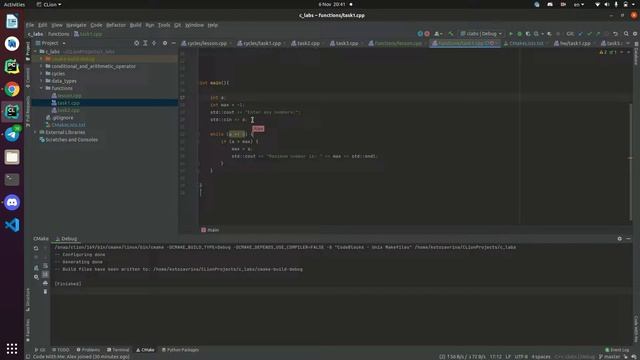Open the run configuration Debug dropdown

(482, 34)
